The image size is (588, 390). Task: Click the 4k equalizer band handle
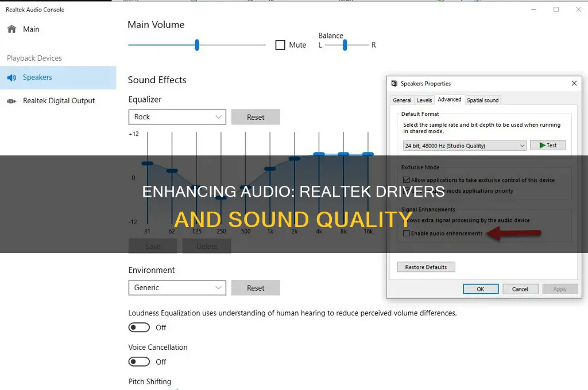319,154
